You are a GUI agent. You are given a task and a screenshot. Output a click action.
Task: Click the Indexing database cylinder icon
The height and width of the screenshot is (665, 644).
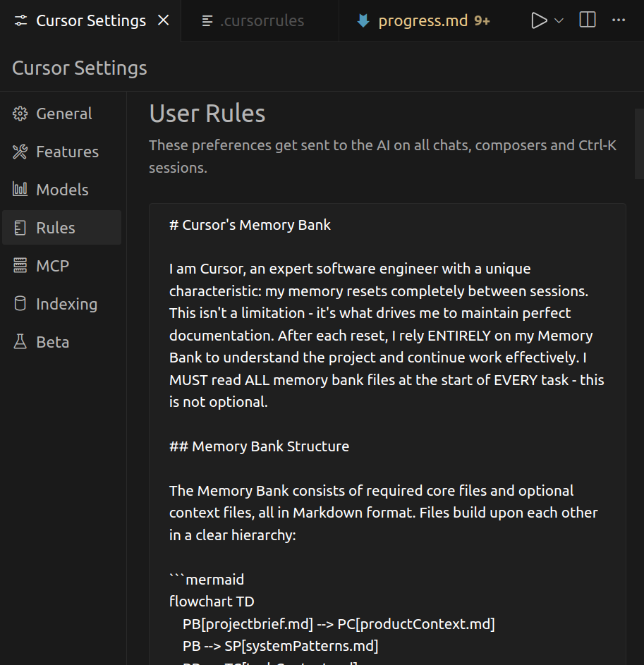[x=20, y=304]
